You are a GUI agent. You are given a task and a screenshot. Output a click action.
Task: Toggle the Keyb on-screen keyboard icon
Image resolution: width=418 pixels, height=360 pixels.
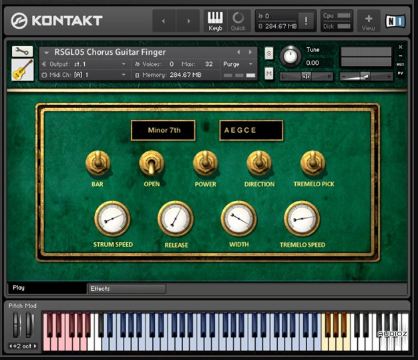coord(215,21)
